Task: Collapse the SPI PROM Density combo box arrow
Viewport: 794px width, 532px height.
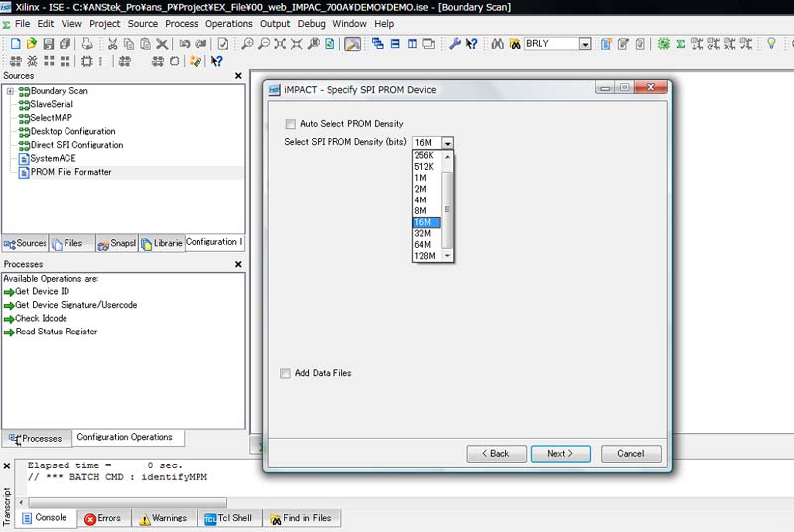Action: pyautogui.click(x=447, y=143)
